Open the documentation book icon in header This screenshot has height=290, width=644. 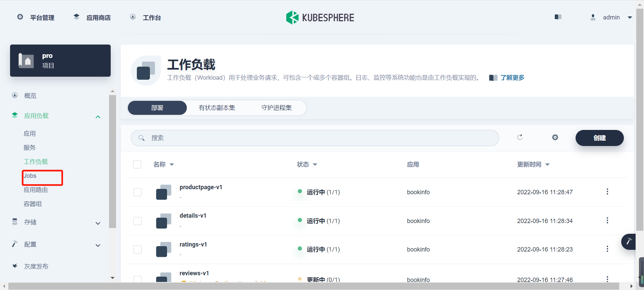click(558, 17)
